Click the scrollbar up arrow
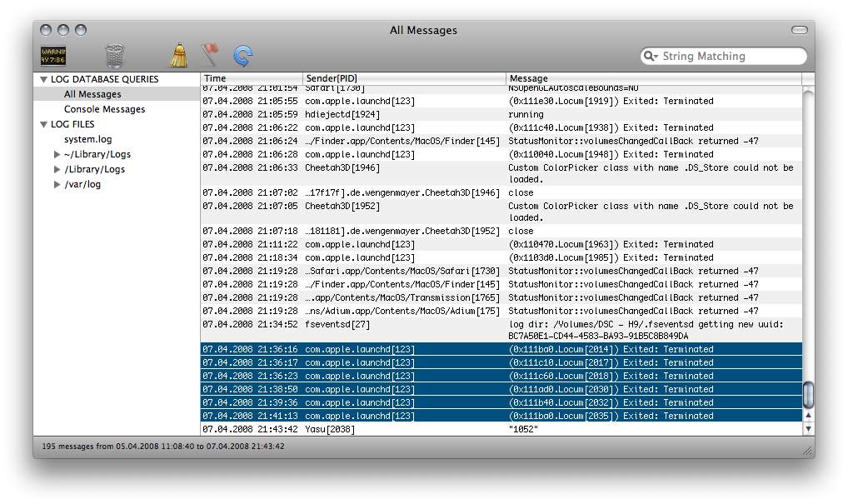The height and width of the screenshot is (504, 848). (x=808, y=416)
